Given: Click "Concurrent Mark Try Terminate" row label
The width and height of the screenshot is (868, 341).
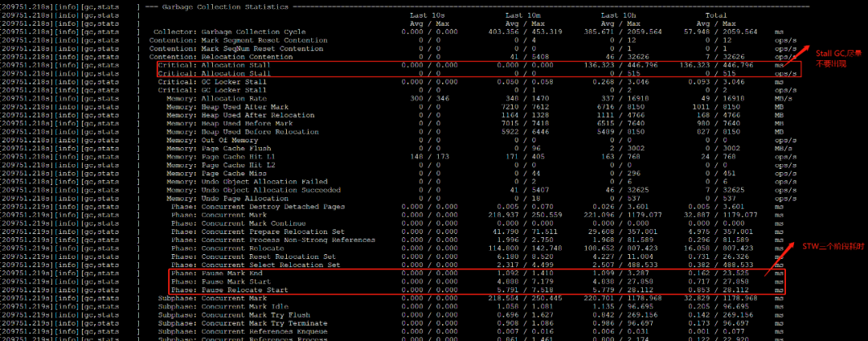Looking at the screenshot, I should pyautogui.click(x=264, y=323).
